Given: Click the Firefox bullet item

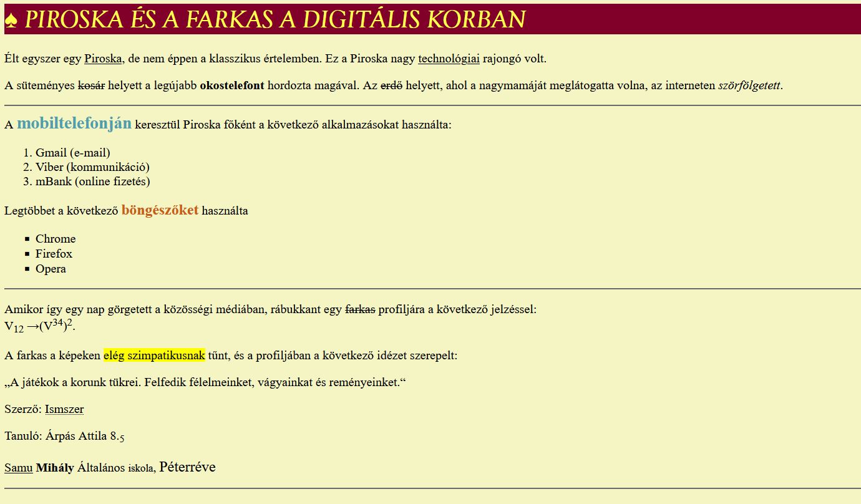Looking at the screenshot, I should (54, 254).
